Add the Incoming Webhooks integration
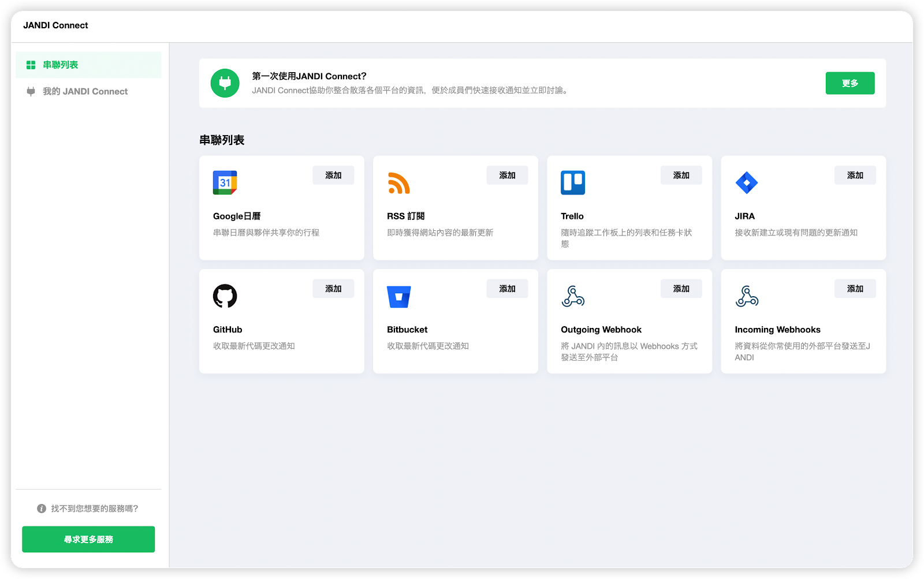This screenshot has width=924, height=579. click(x=855, y=289)
